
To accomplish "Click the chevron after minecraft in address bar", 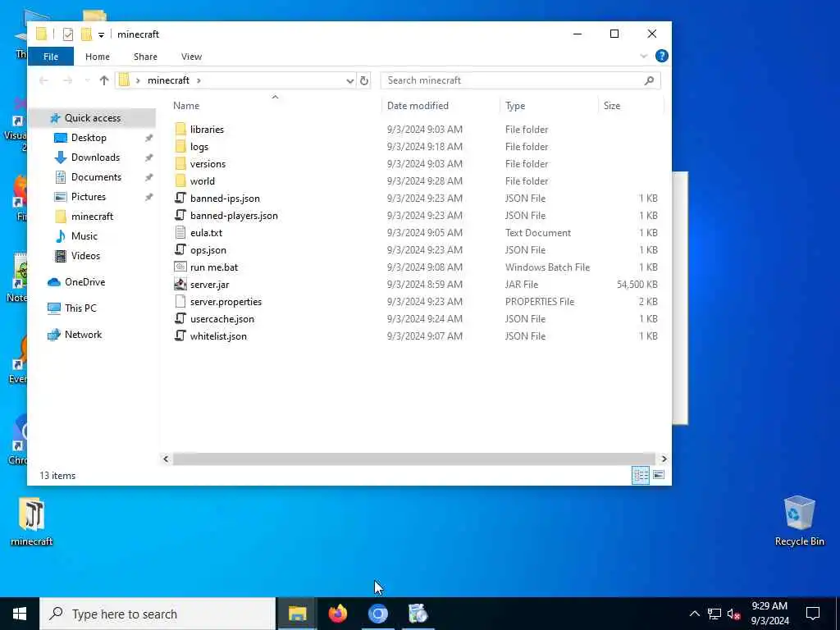I will (x=199, y=80).
